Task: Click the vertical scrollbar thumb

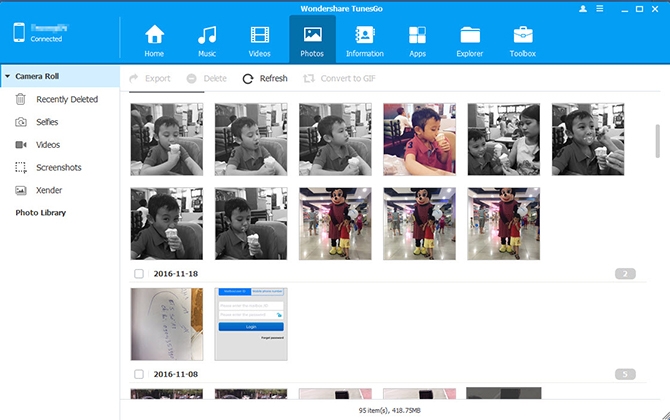Action: 658,141
